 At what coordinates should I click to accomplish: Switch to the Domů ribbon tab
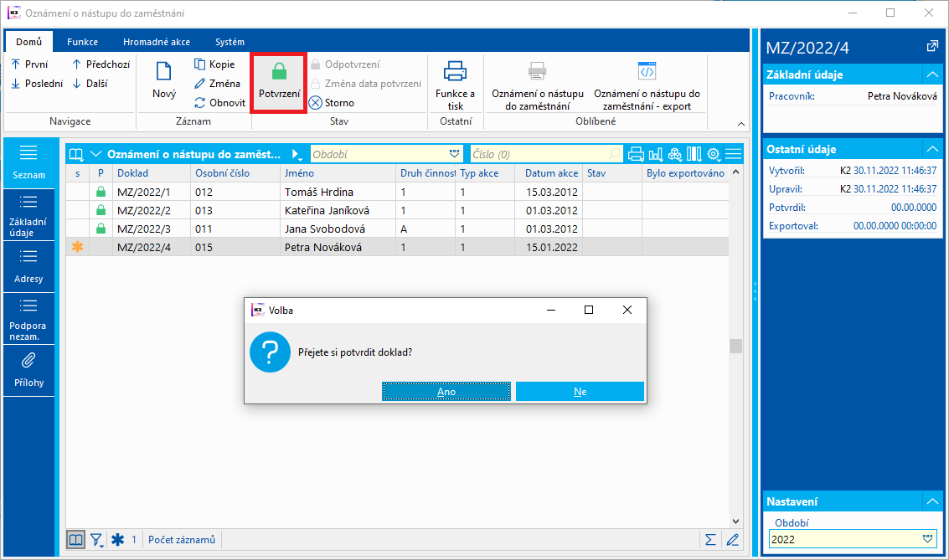tap(29, 42)
